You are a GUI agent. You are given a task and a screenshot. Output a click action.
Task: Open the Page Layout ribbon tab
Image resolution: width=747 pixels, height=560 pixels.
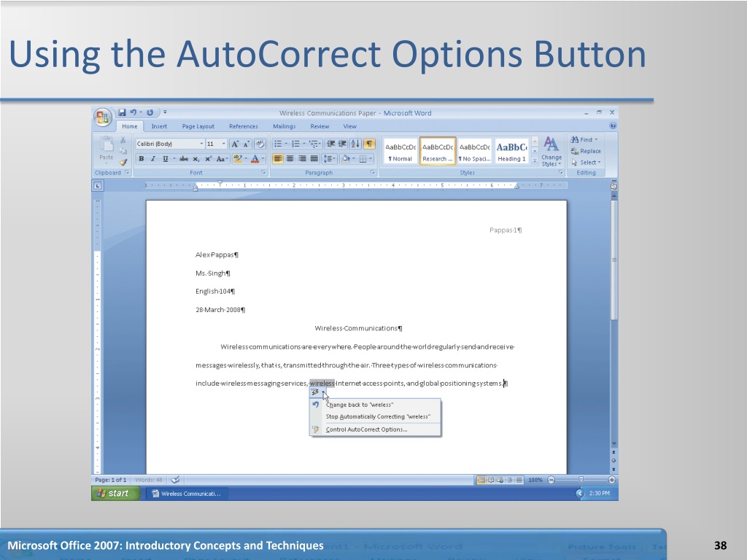(198, 126)
